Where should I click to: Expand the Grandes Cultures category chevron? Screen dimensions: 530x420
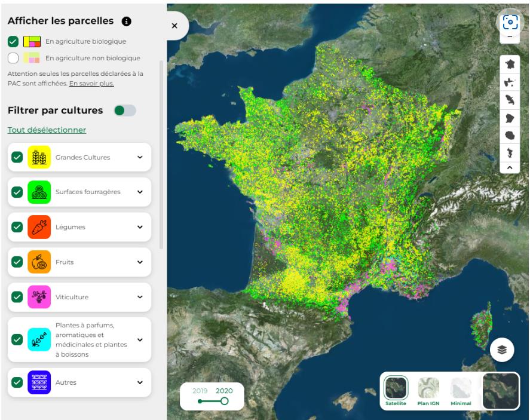click(140, 157)
